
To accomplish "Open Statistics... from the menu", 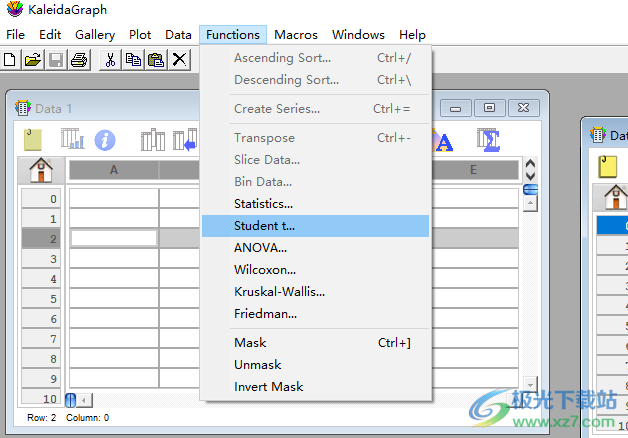I will point(263,204).
